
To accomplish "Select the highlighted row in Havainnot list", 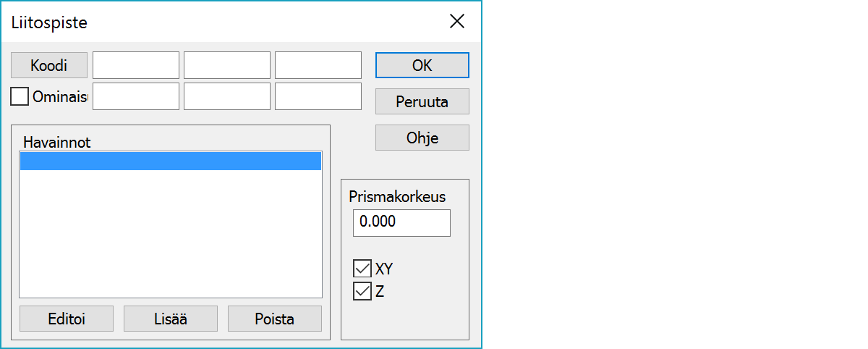I will pyautogui.click(x=171, y=161).
